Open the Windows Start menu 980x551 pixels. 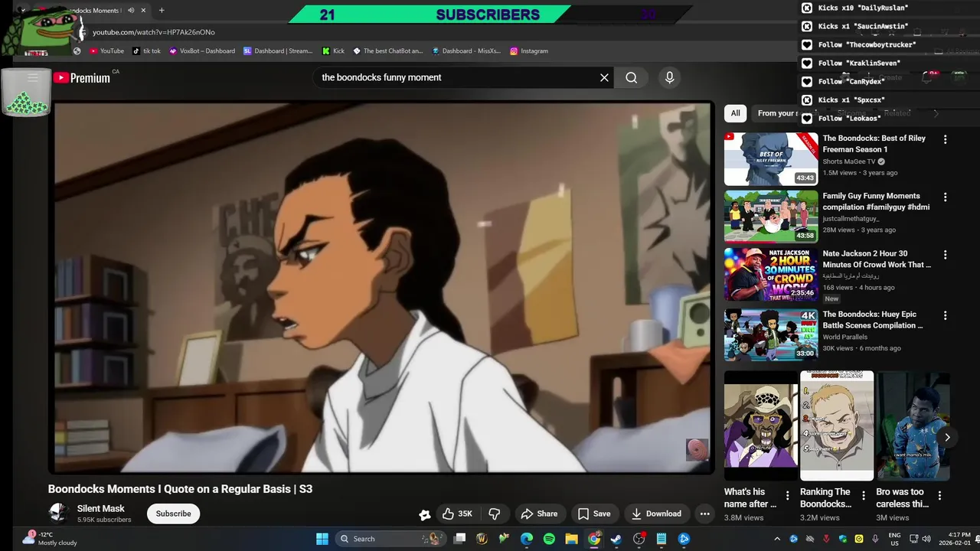(x=322, y=539)
